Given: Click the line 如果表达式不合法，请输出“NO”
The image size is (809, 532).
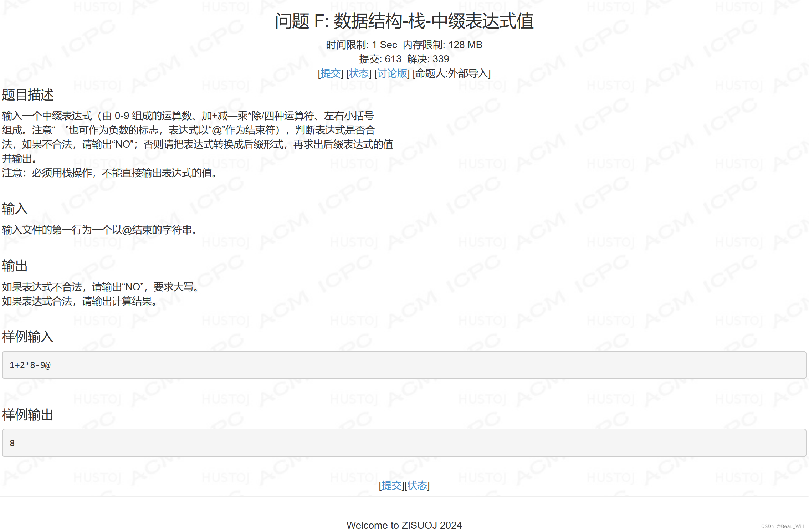Looking at the screenshot, I should tap(101, 287).
